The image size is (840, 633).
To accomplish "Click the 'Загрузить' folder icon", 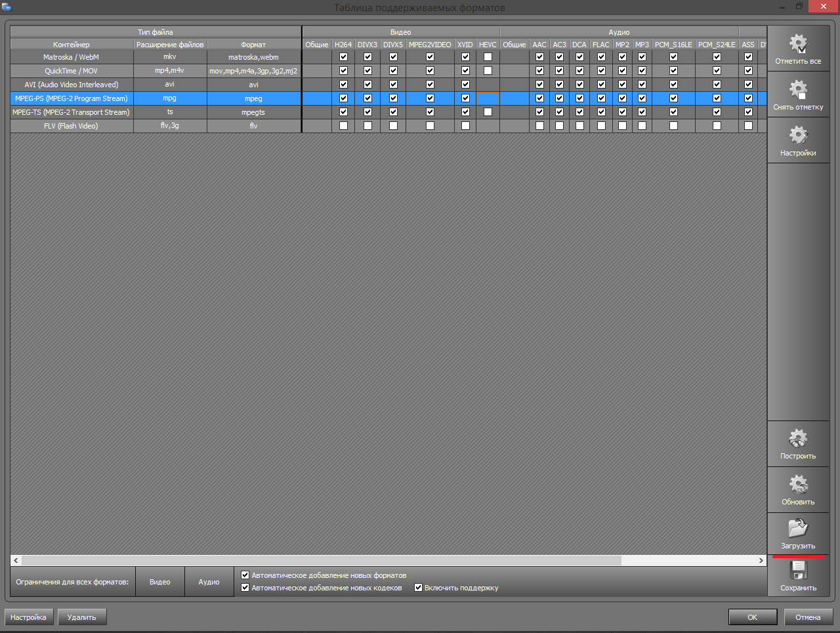I will 798,529.
